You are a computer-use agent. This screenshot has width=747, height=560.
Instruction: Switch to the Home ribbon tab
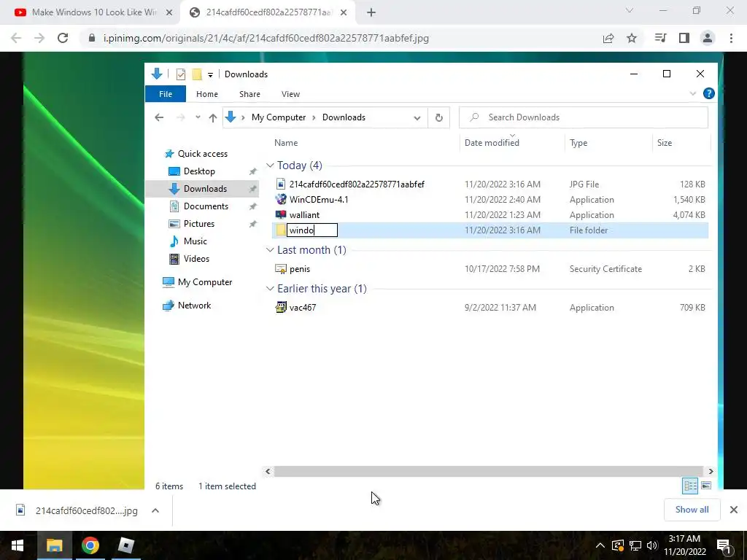pos(206,94)
